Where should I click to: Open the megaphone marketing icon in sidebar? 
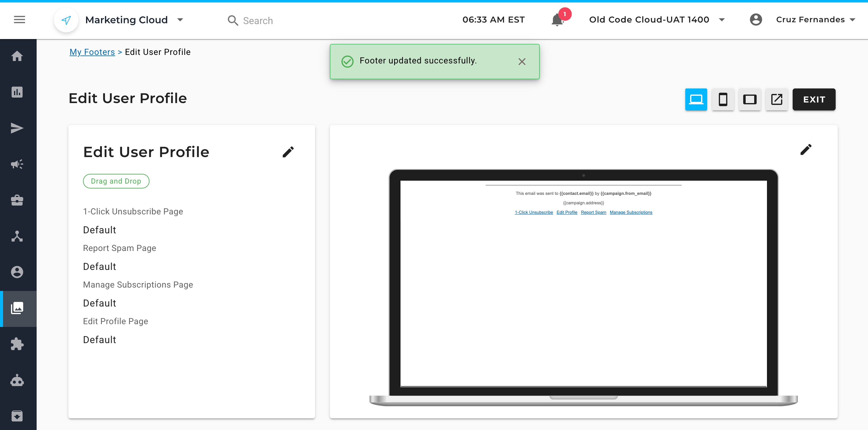(x=17, y=164)
